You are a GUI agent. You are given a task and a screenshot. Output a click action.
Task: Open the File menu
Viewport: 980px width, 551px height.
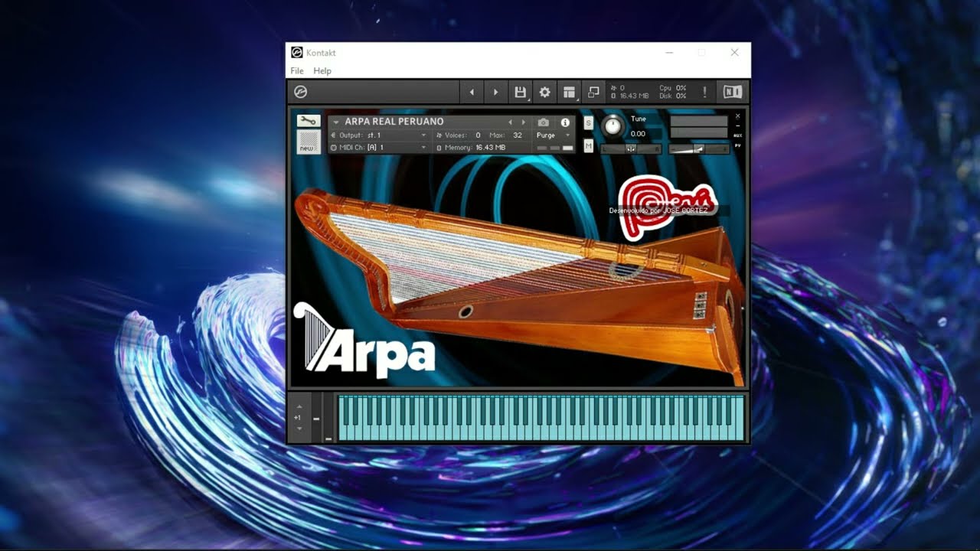click(297, 70)
